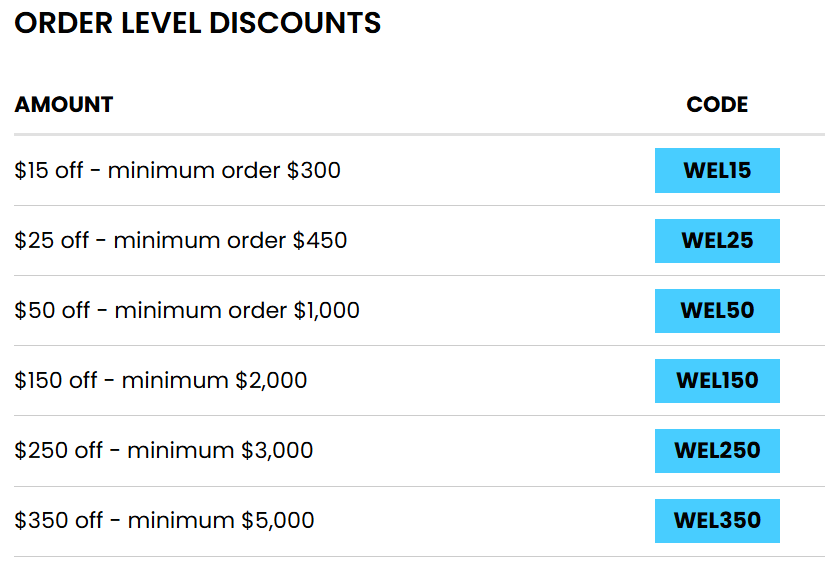
Task: Click the CODE column header
Action: pos(717,104)
